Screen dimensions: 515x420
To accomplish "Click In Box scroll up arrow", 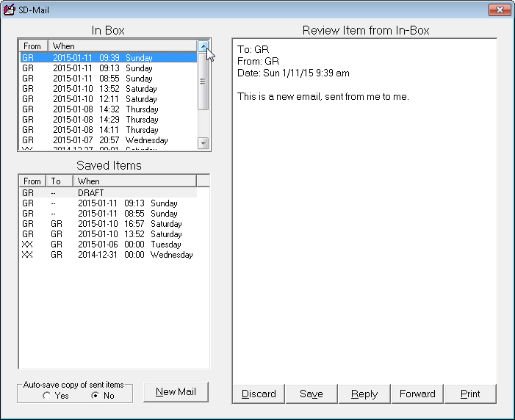I will point(204,46).
